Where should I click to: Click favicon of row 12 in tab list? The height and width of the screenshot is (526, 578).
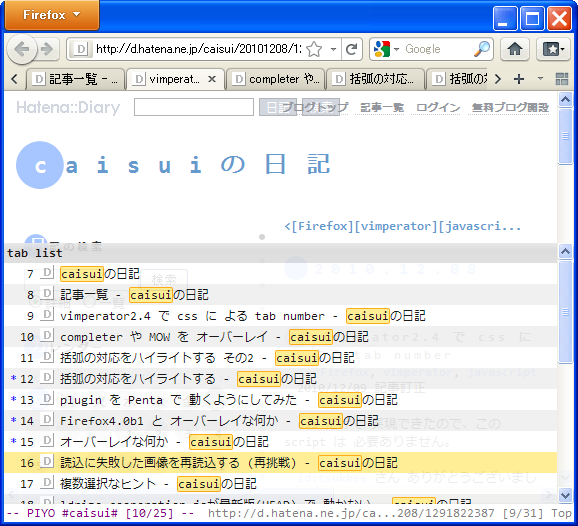47,378
